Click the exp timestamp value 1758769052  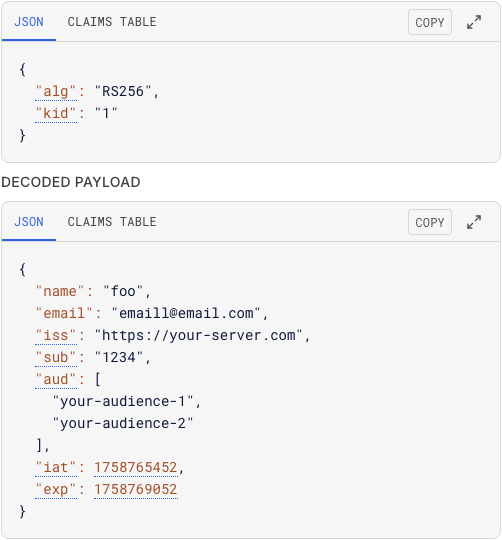click(136, 490)
